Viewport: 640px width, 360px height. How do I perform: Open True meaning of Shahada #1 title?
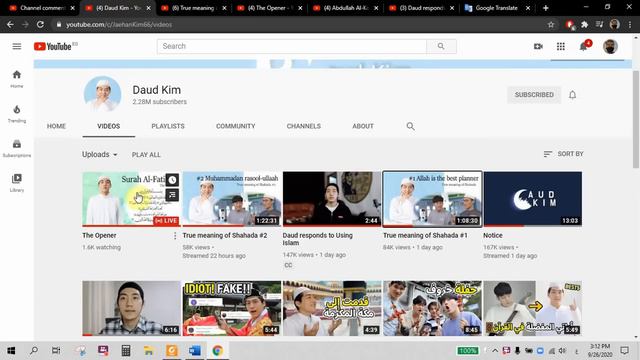[425, 236]
